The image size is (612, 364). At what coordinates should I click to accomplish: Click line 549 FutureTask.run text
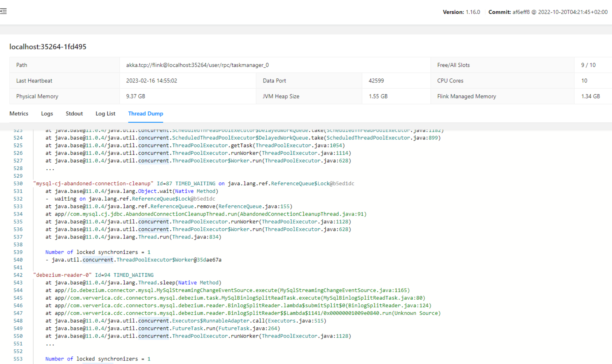coord(162,328)
